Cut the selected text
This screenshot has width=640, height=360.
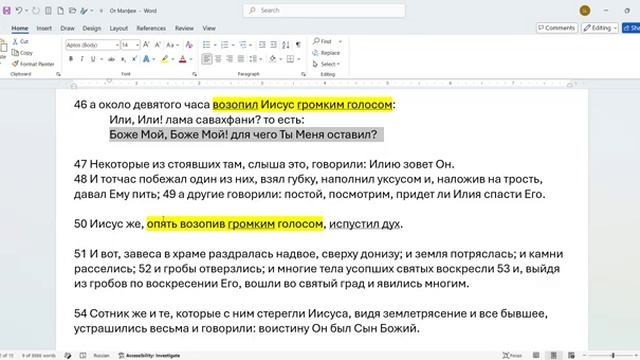(20, 42)
